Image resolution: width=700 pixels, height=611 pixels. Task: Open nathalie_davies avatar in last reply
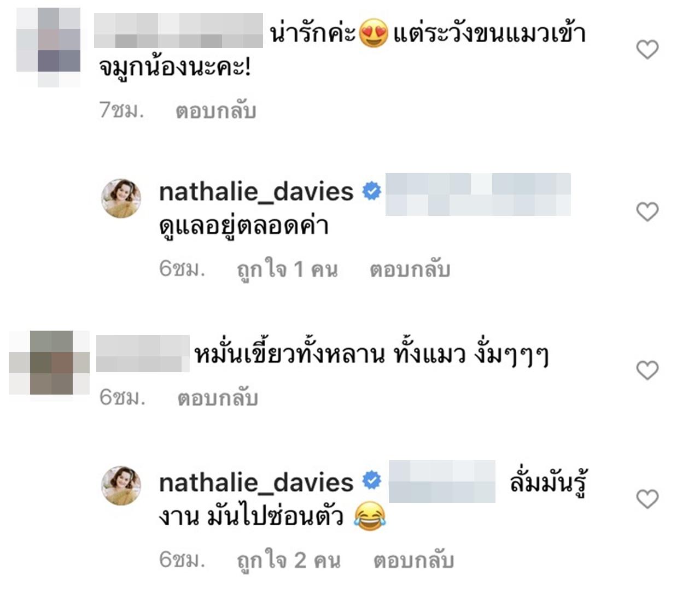(x=121, y=486)
